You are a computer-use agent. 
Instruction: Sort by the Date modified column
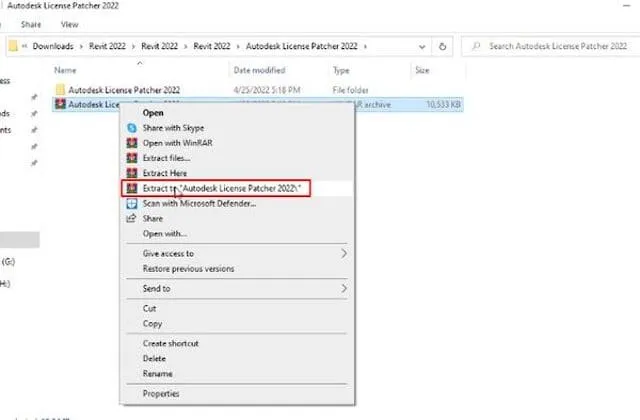point(260,70)
